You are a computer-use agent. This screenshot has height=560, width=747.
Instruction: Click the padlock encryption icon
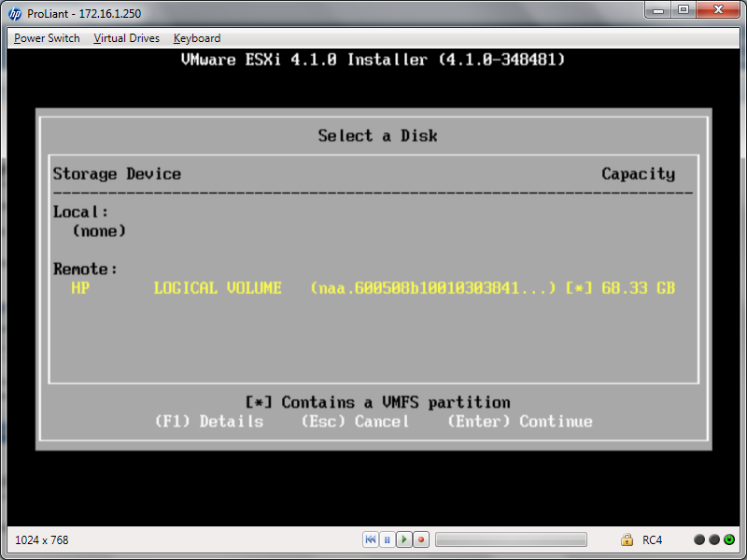click(x=627, y=539)
